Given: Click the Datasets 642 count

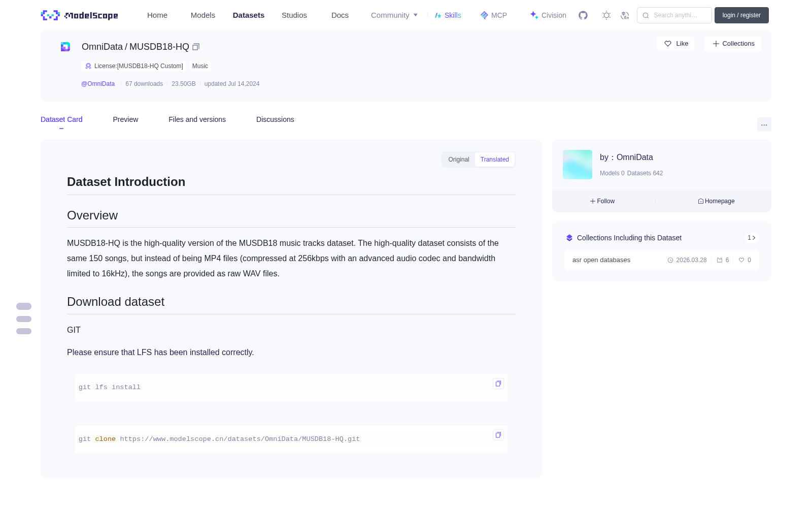Looking at the screenshot, I should pos(645,173).
